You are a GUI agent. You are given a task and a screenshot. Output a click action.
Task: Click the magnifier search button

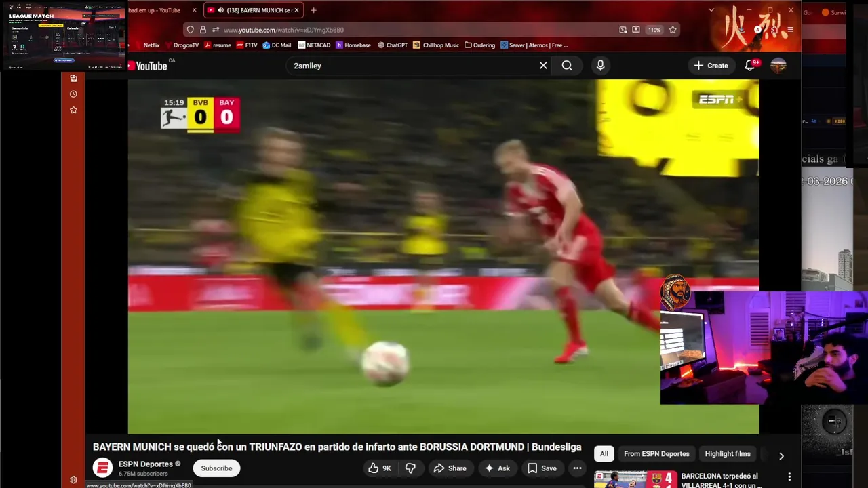567,66
